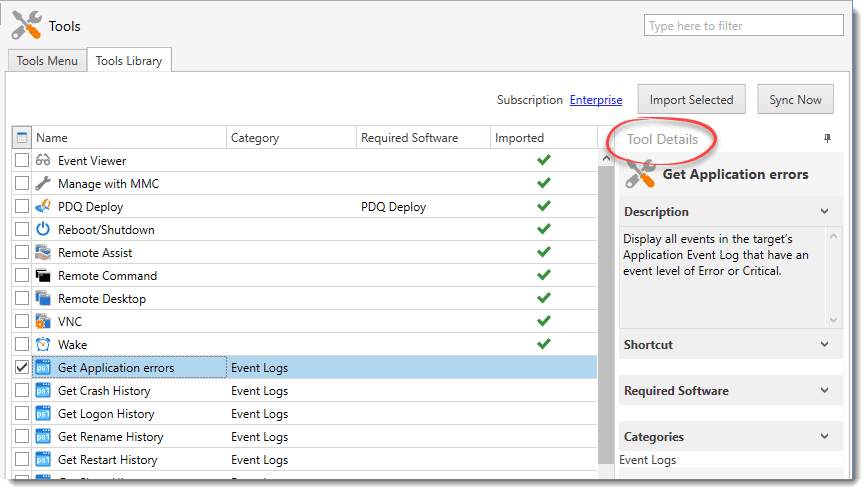Sort by the Imported column header
The image size is (868, 494).
click(544, 137)
